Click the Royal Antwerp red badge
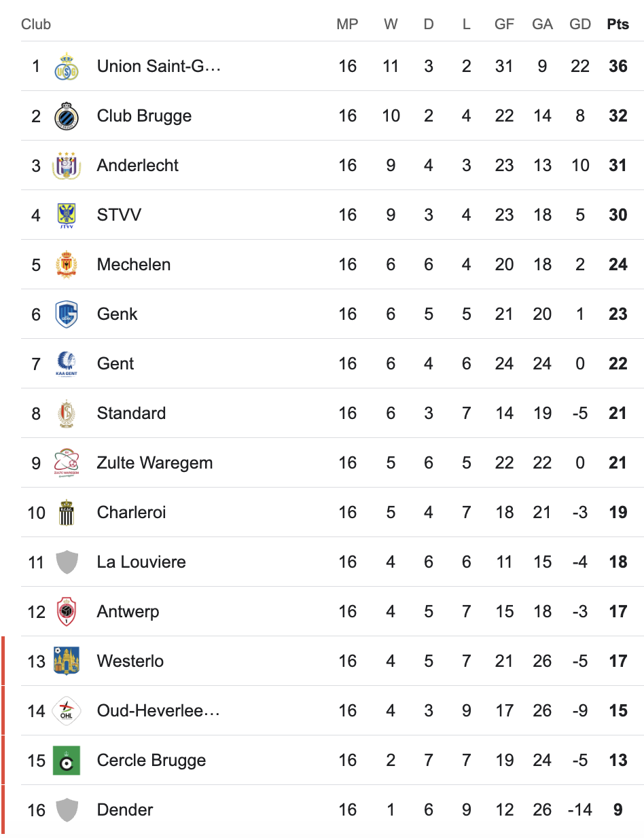The width and height of the screenshot is (644, 838). [67, 612]
